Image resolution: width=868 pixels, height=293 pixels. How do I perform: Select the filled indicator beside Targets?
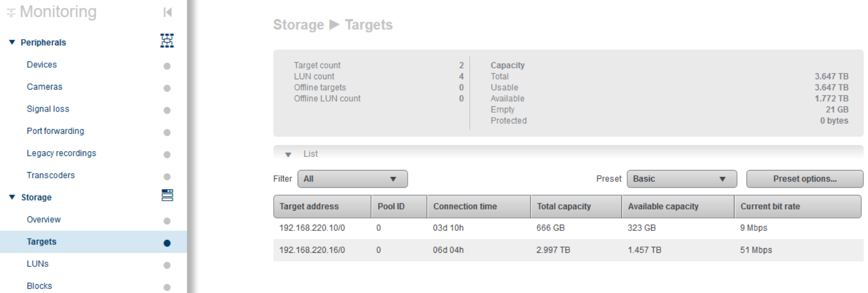167,243
